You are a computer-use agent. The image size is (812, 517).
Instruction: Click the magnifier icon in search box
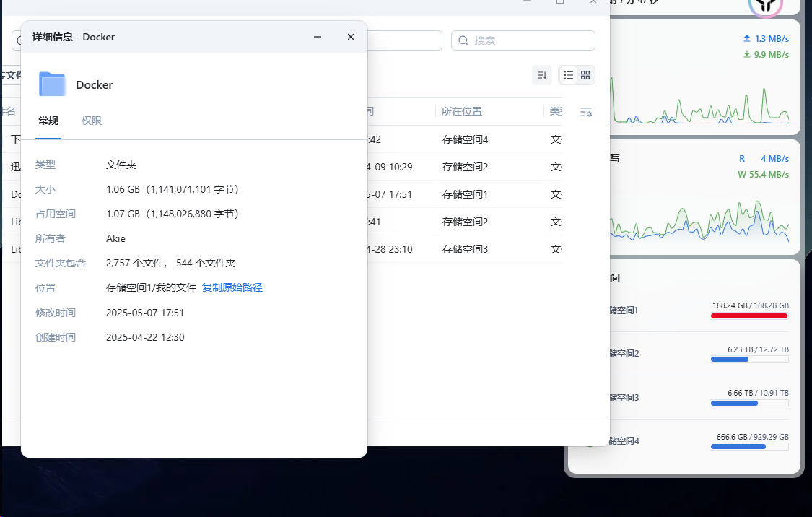463,40
